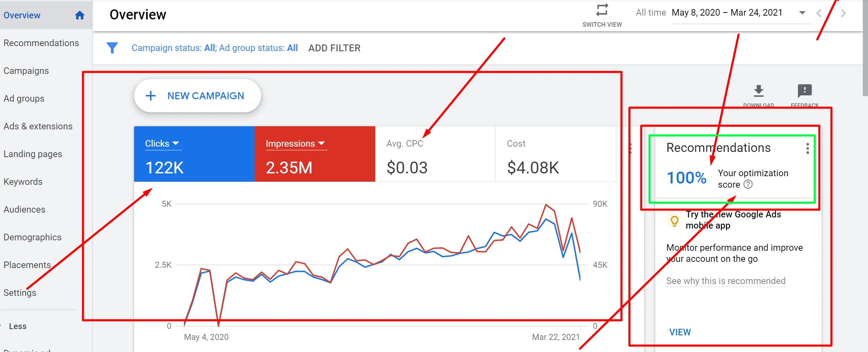Viewport: 868px width, 352px height.
Task: Click the Feedback icon
Action: [805, 91]
